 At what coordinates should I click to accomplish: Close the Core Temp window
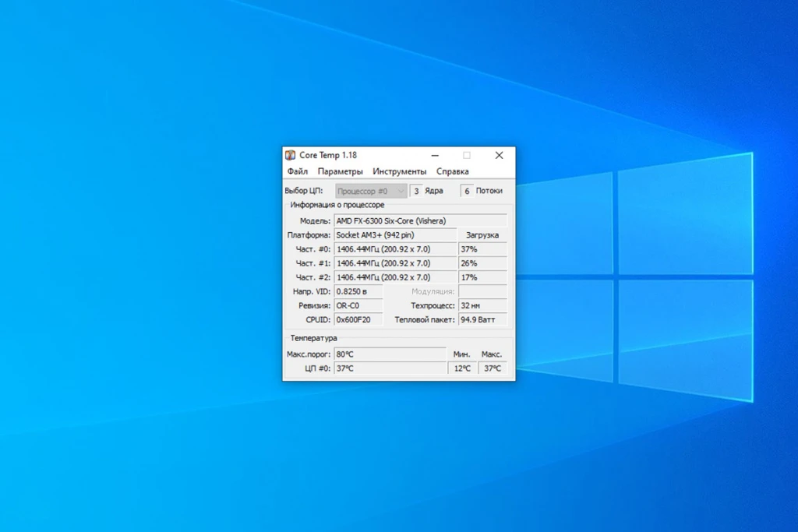click(500, 155)
